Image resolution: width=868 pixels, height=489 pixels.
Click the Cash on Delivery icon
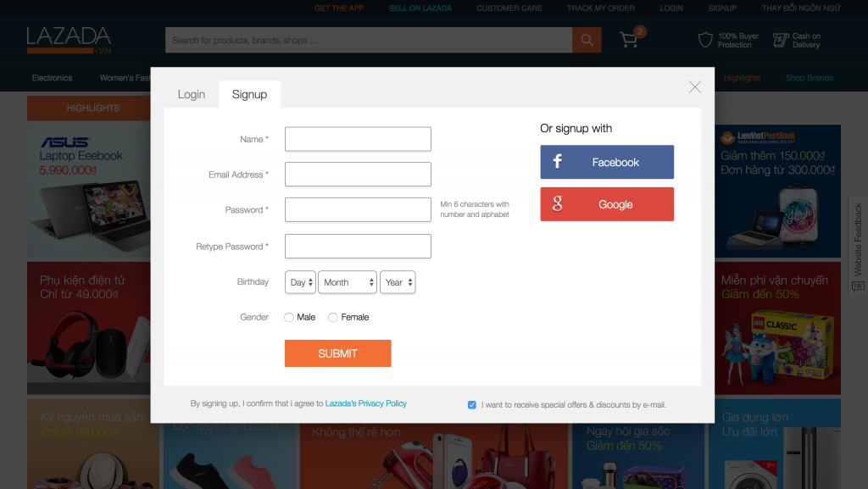tap(778, 40)
